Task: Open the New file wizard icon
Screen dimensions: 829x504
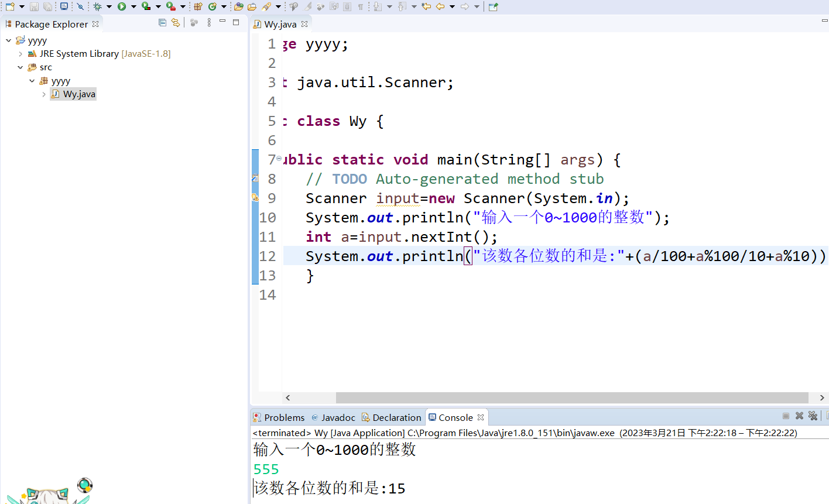Action: 10,6
